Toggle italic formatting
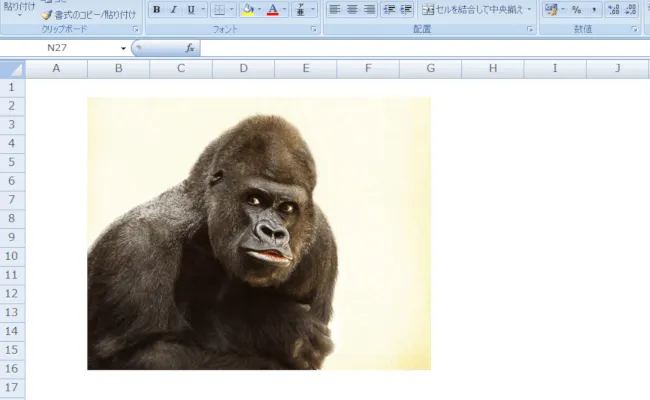Viewport: 650px width, 400px height. click(173, 10)
